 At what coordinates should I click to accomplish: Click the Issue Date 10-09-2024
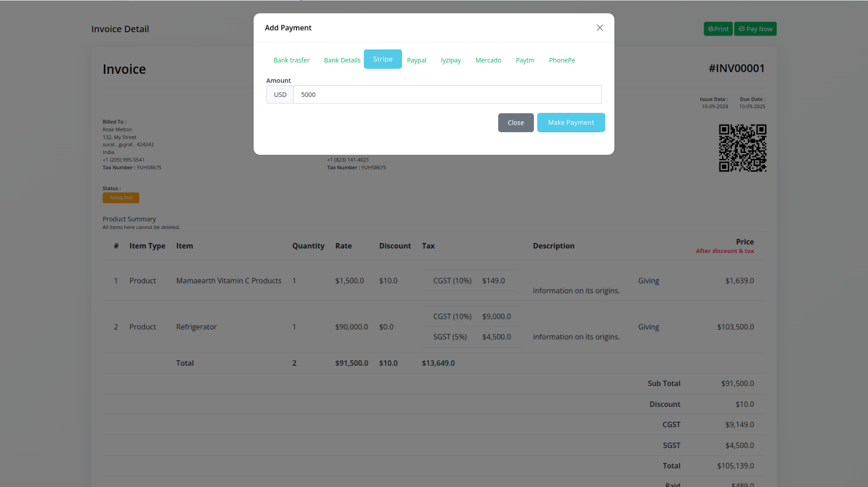(715, 106)
